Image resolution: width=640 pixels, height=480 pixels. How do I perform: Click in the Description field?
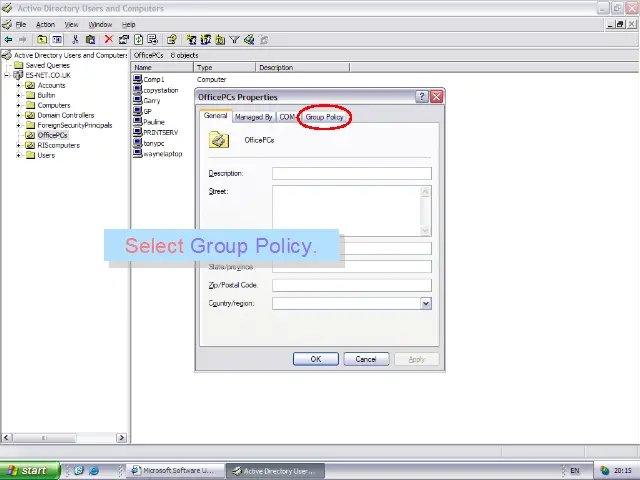(351, 173)
